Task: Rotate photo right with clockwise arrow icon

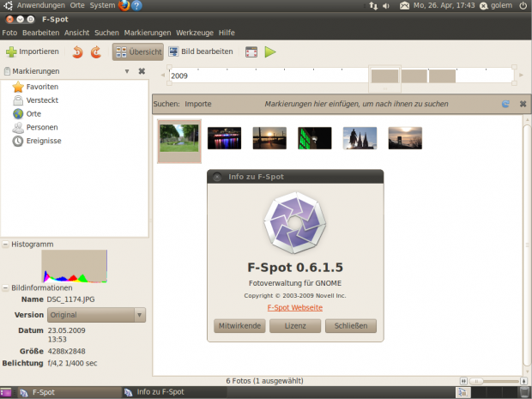Action: 96,52
